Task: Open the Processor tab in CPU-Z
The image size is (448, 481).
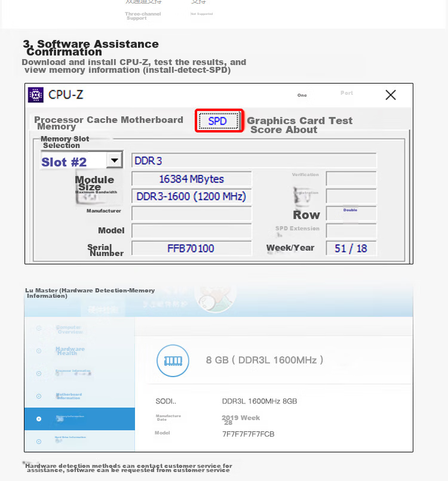Action: pyautogui.click(x=59, y=119)
